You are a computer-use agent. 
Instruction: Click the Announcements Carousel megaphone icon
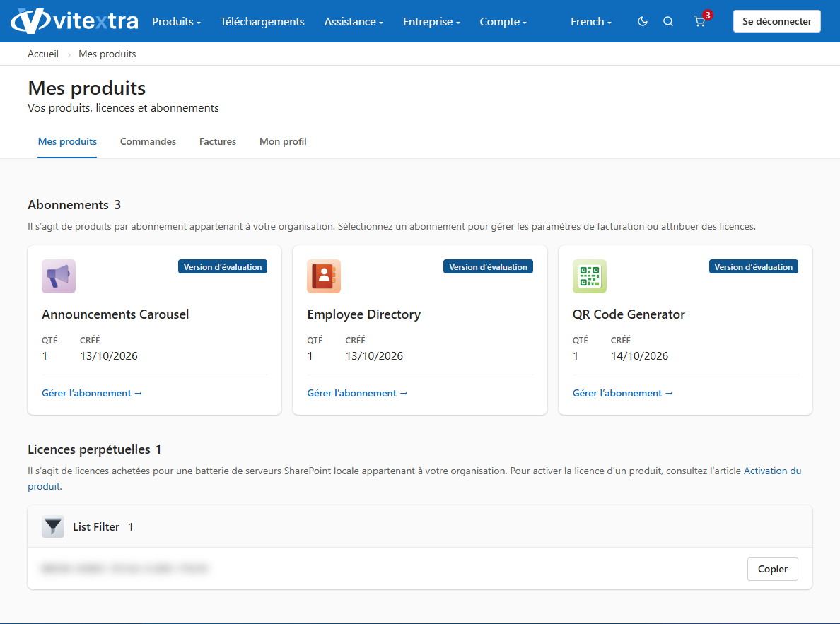[59, 276]
